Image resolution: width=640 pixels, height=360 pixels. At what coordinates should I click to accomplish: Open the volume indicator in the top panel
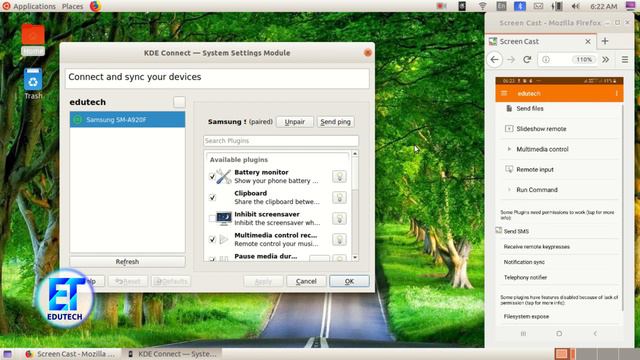click(x=576, y=6)
